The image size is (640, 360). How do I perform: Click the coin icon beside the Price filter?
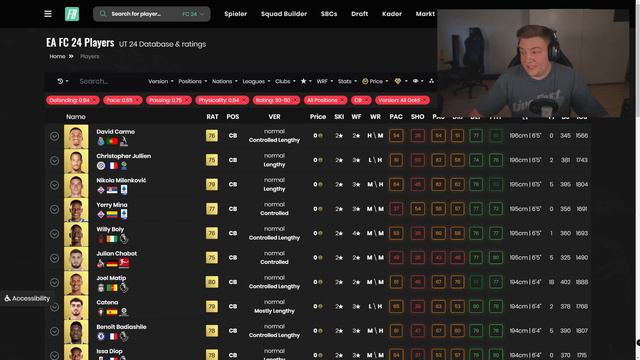pos(365,81)
